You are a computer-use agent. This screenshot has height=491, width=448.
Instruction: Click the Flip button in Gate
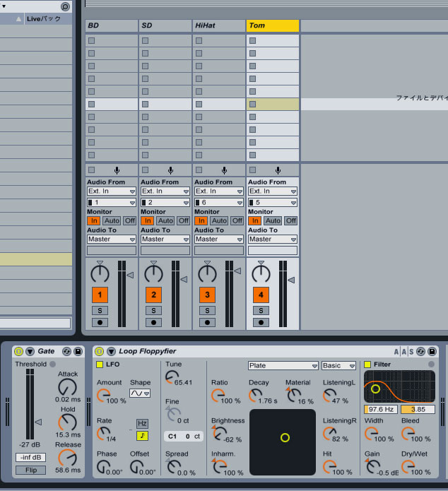pos(30,470)
